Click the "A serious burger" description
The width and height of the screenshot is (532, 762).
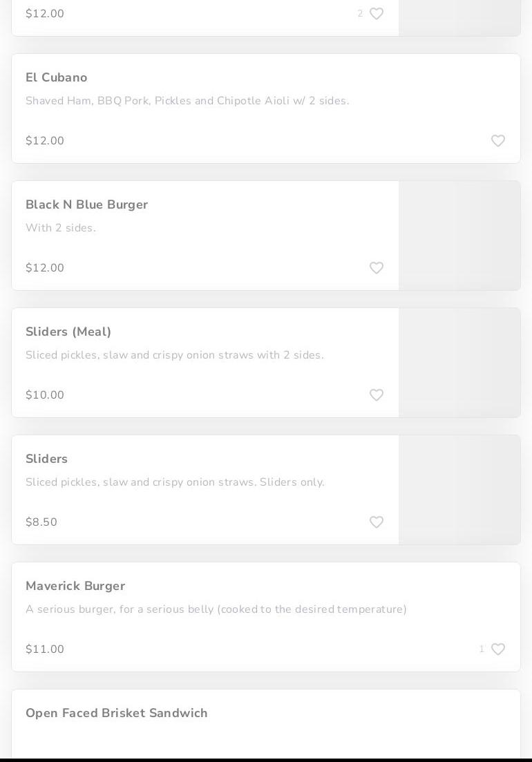point(216,609)
